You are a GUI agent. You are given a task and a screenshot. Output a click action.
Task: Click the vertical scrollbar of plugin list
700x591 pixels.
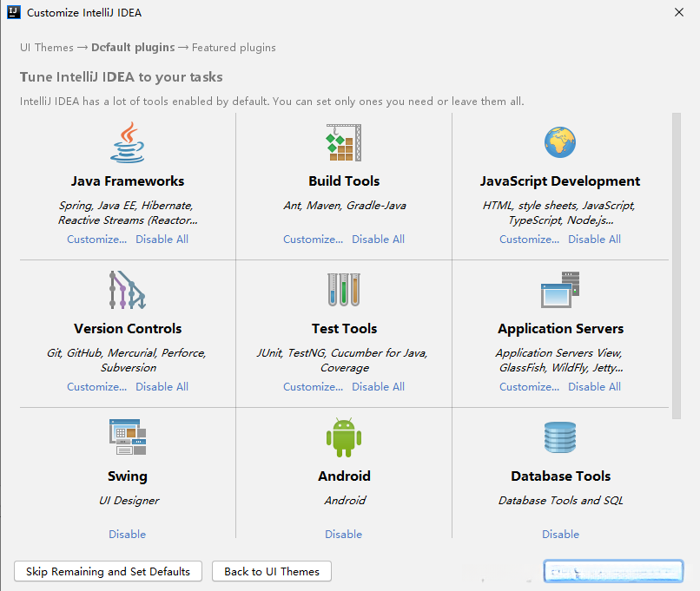click(x=677, y=266)
